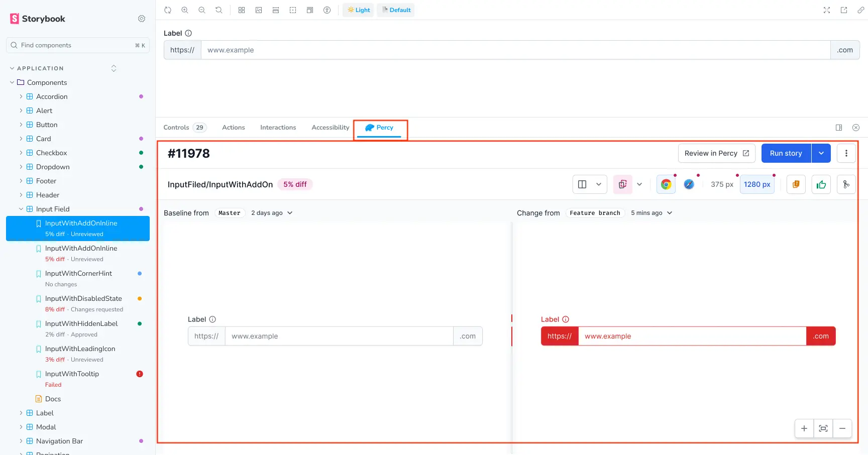Select the Safari browser icon
Viewport: 868px width, 455px height.
point(689,184)
